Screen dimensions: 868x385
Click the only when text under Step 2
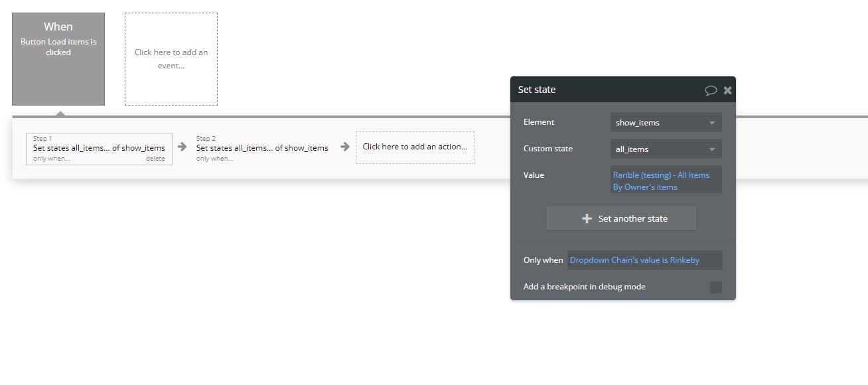(x=214, y=159)
